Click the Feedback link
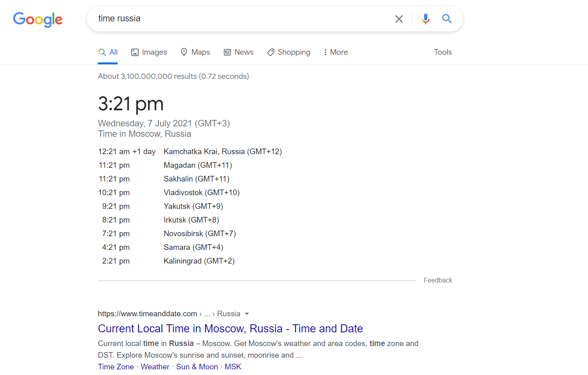588x375 pixels. (438, 280)
